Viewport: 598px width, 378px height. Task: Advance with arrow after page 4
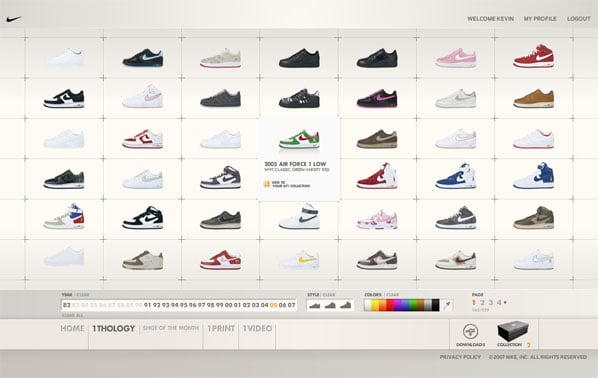point(505,302)
